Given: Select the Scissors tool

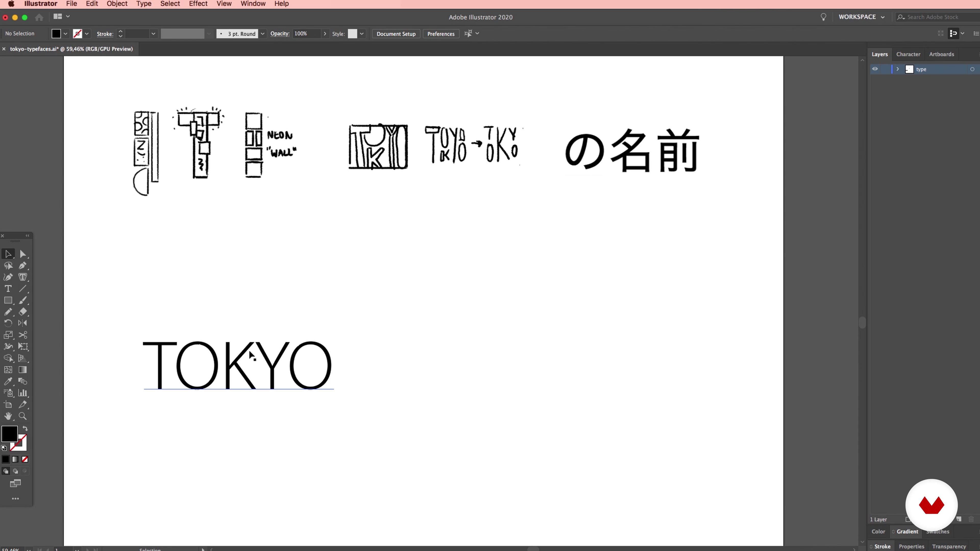Looking at the screenshot, I should point(22,335).
